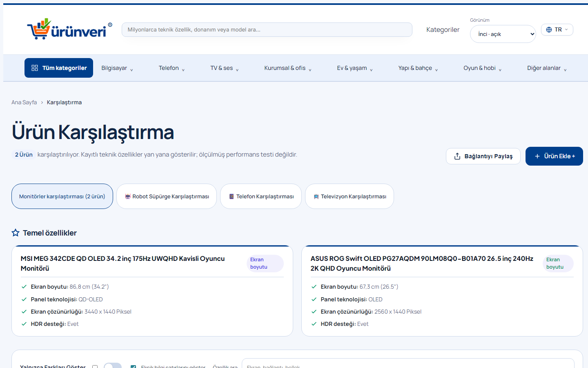Select the Monitörler karşılaştırması tab
The image size is (588, 368).
coord(62,196)
